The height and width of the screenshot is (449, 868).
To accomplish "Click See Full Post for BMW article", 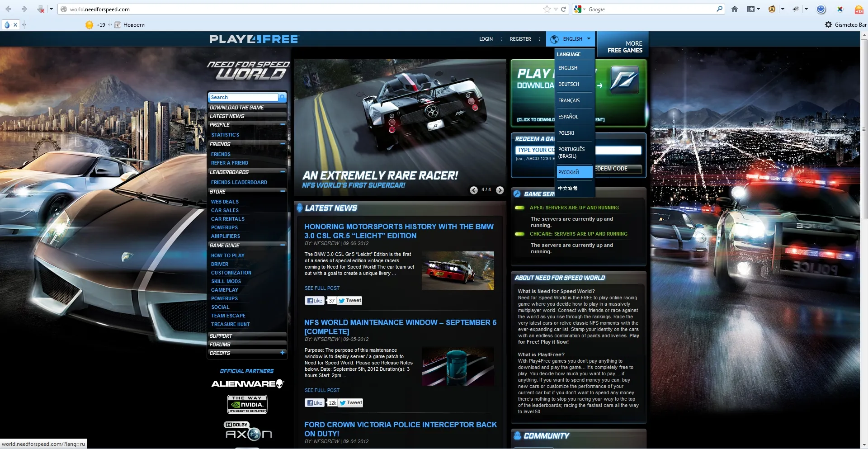I will [322, 288].
